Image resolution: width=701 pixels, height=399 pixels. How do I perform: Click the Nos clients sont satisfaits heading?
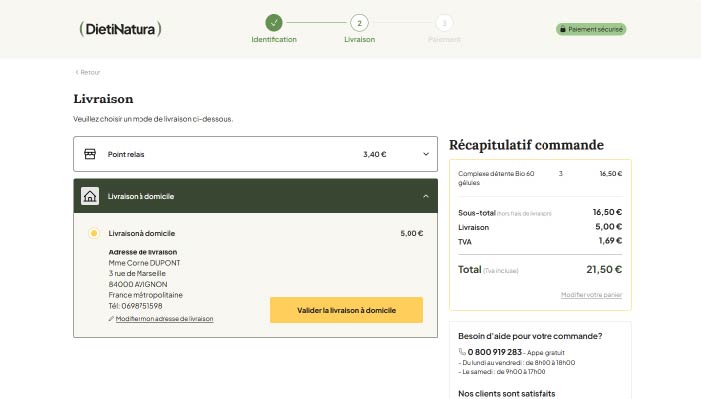click(507, 394)
